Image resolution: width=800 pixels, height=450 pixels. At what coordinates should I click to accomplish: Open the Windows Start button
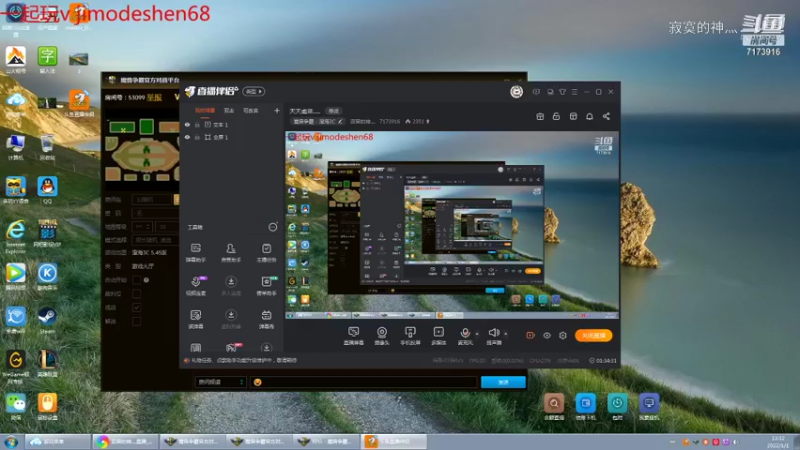(11, 442)
